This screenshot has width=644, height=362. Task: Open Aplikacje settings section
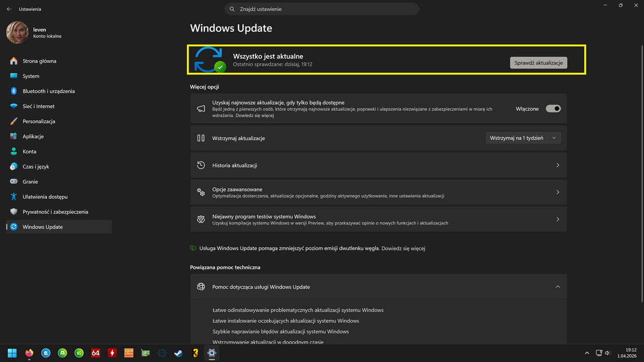pyautogui.click(x=59, y=136)
